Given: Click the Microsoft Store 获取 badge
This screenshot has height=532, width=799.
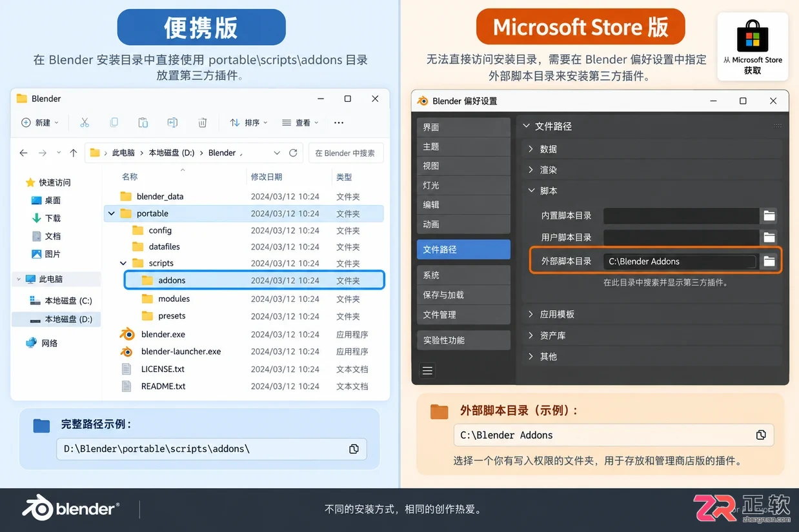Looking at the screenshot, I should (x=753, y=46).
